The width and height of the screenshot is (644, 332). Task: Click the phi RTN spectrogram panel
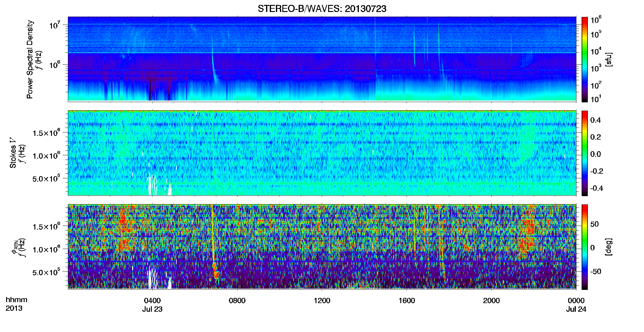(322, 247)
